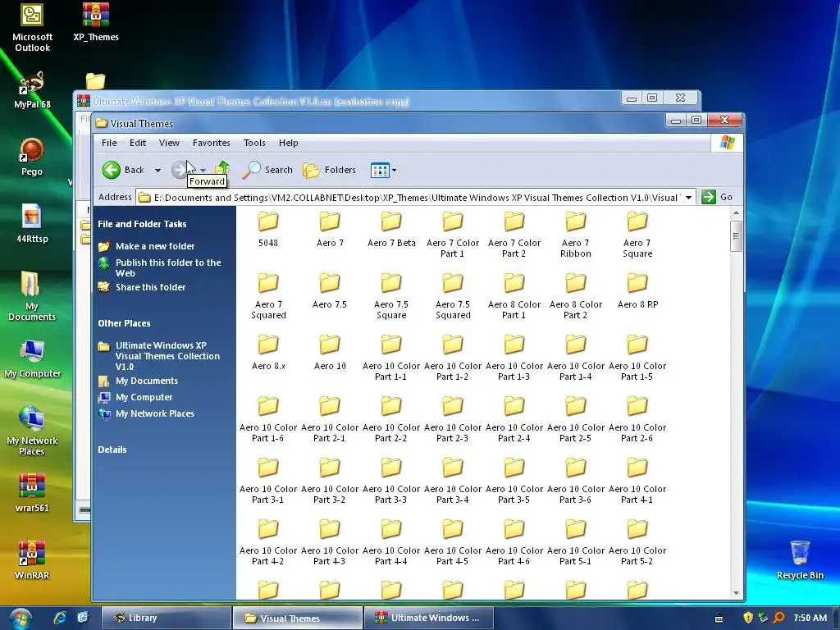
Task: Click the wrar561 desktop icon
Action: click(x=32, y=493)
